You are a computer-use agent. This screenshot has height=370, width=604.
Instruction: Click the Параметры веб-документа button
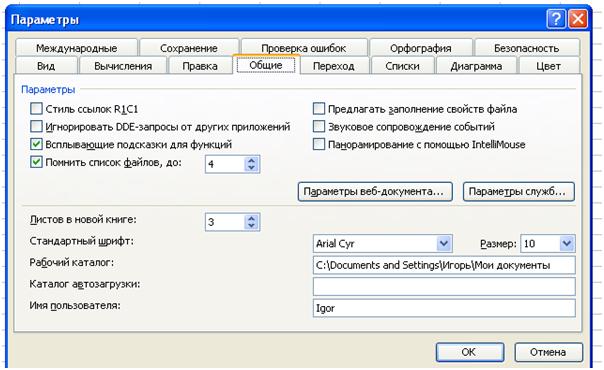coord(375,191)
